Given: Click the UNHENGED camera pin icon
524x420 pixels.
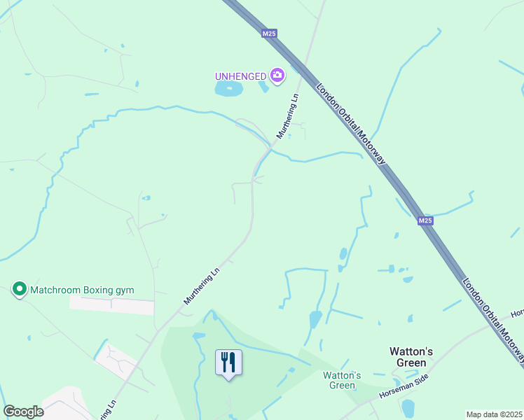Looking at the screenshot, I should pos(277,76).
